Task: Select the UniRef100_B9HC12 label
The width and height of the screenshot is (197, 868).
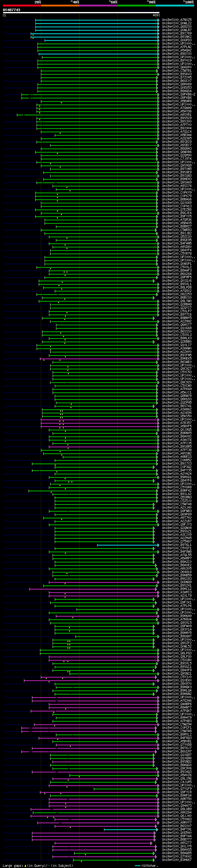Action: click(176, 589)
